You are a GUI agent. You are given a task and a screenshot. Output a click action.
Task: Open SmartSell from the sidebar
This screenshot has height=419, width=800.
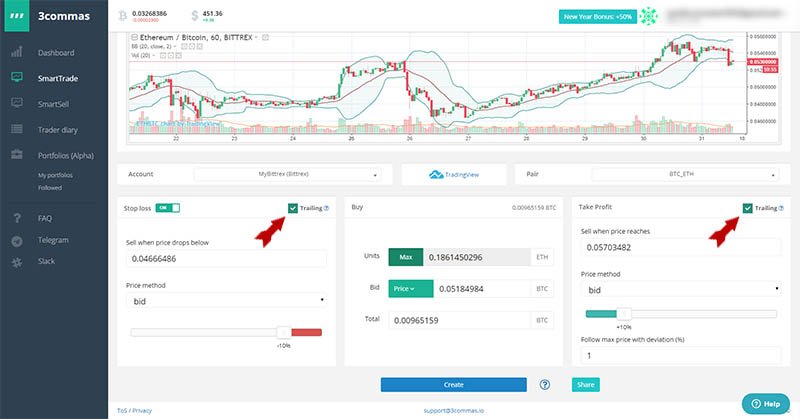53,104
